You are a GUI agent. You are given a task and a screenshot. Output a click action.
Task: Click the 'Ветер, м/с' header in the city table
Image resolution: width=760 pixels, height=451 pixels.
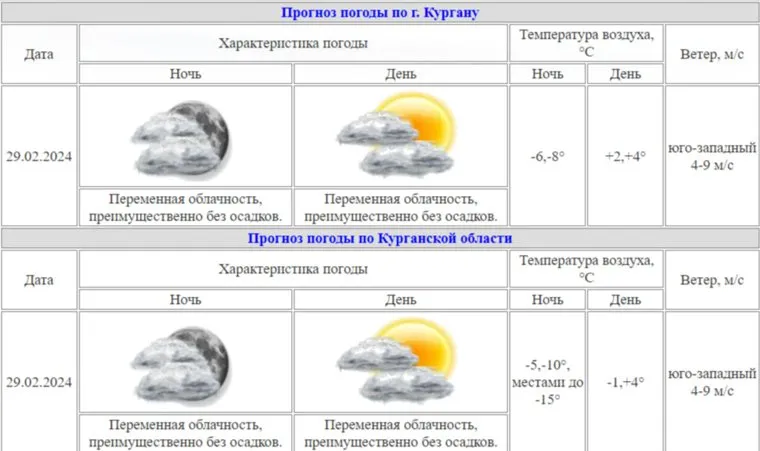(712, 54)
